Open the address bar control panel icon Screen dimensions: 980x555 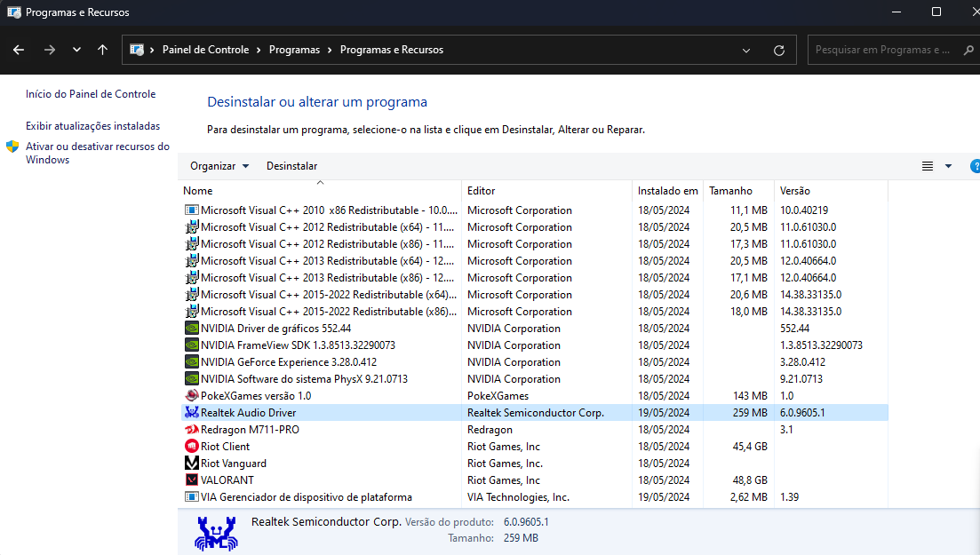[137, 50]
